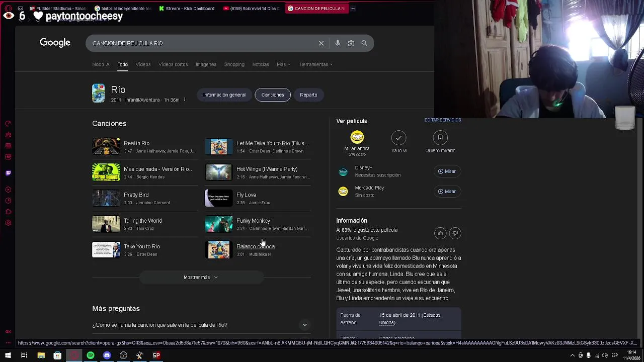Mark movie as Ya lo vi

pos(398,137)
